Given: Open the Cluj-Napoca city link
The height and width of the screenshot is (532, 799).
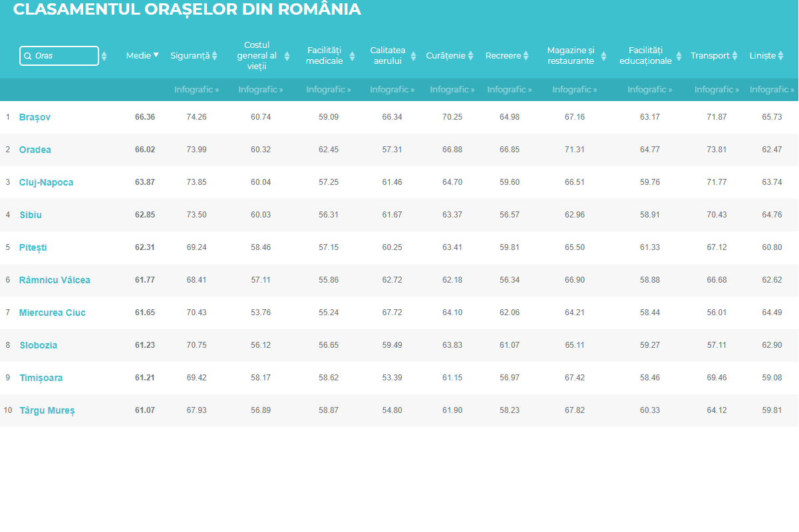Looking at the screenshot, I should tap(47, 182).
